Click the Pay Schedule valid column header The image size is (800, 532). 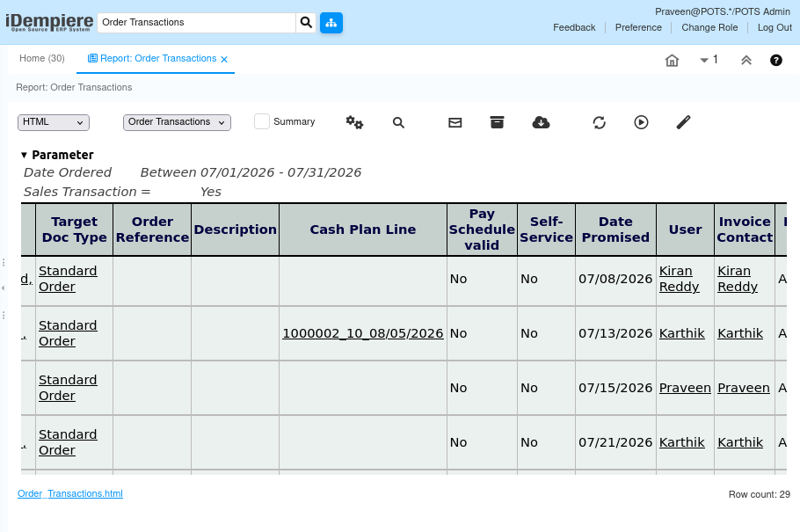tap(482, 230)
